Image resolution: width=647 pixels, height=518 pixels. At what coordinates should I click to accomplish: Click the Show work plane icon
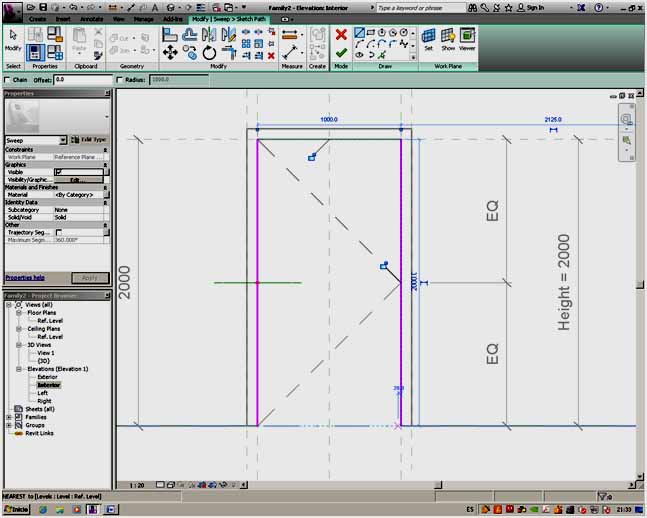point(447,38)
